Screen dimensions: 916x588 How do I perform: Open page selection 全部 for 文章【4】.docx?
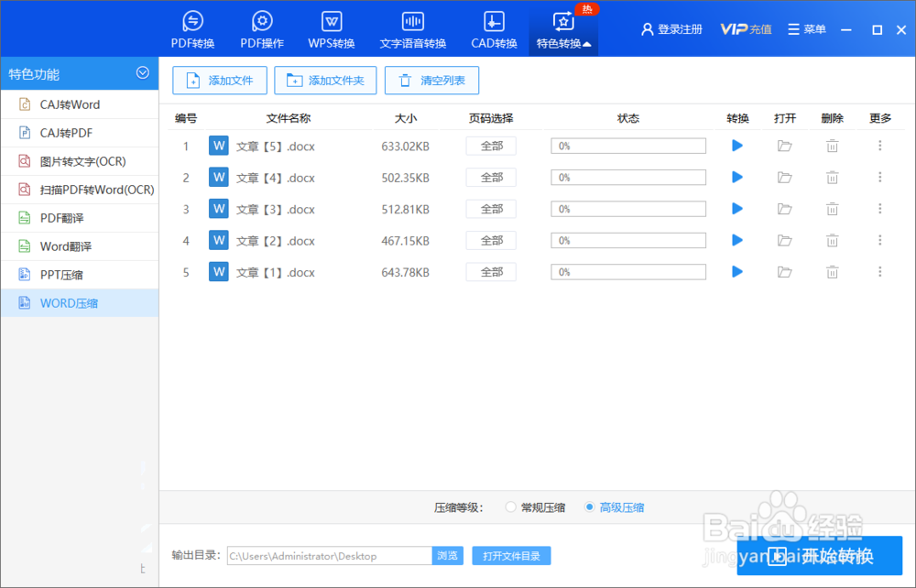490,177
